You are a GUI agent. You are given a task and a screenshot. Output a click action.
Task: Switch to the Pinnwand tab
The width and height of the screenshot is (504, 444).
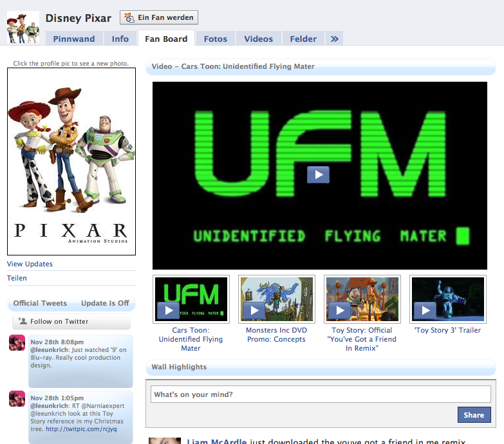click(74, 39)
